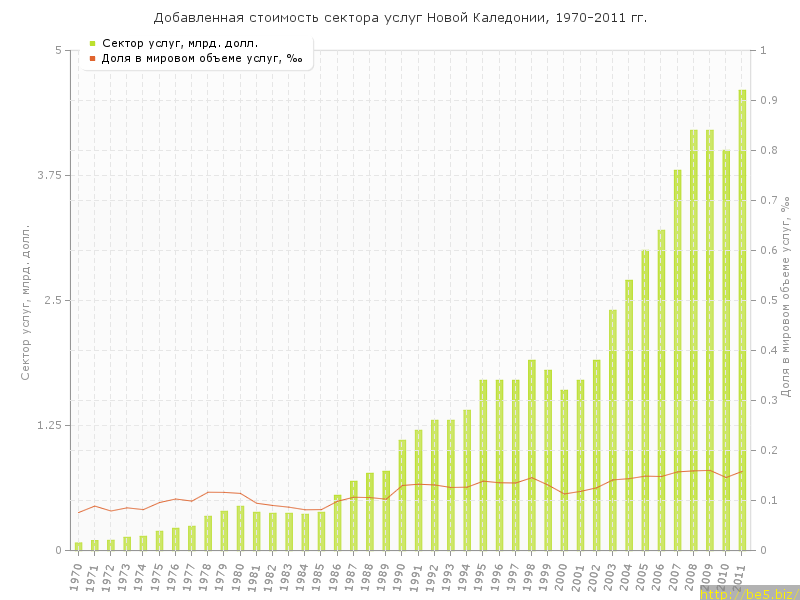Viewport: 800px width, 600px height.
Task: Click the 0.5 tick on the right axis
Action: (769, 300)
